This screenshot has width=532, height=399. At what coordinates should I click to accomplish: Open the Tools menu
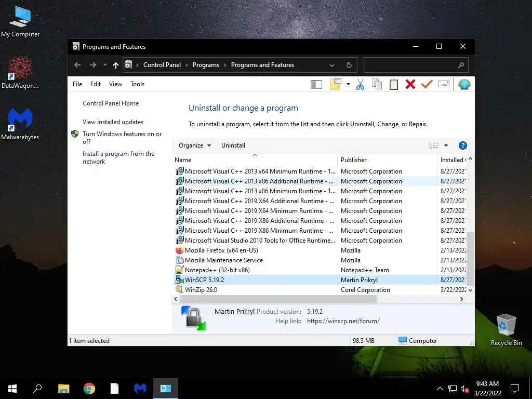pos(137,84)
